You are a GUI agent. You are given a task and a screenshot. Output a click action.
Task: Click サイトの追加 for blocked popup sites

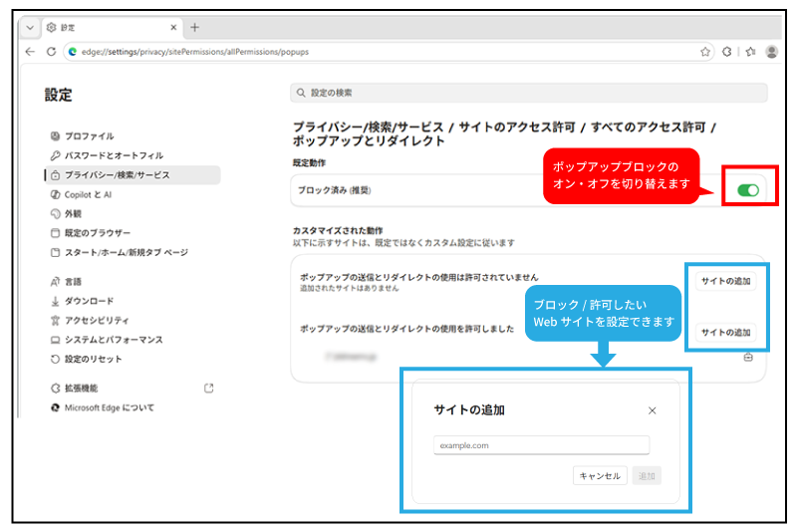point(725,281)
